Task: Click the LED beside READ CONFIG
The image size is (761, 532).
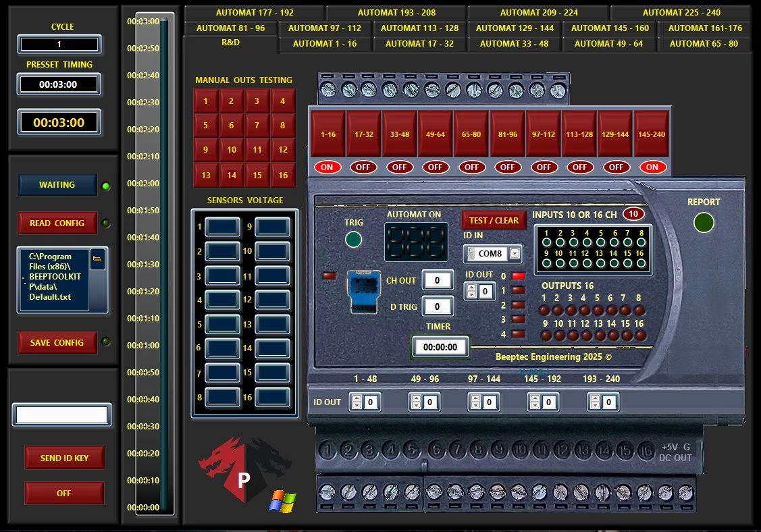Action: tap(105, 223)
